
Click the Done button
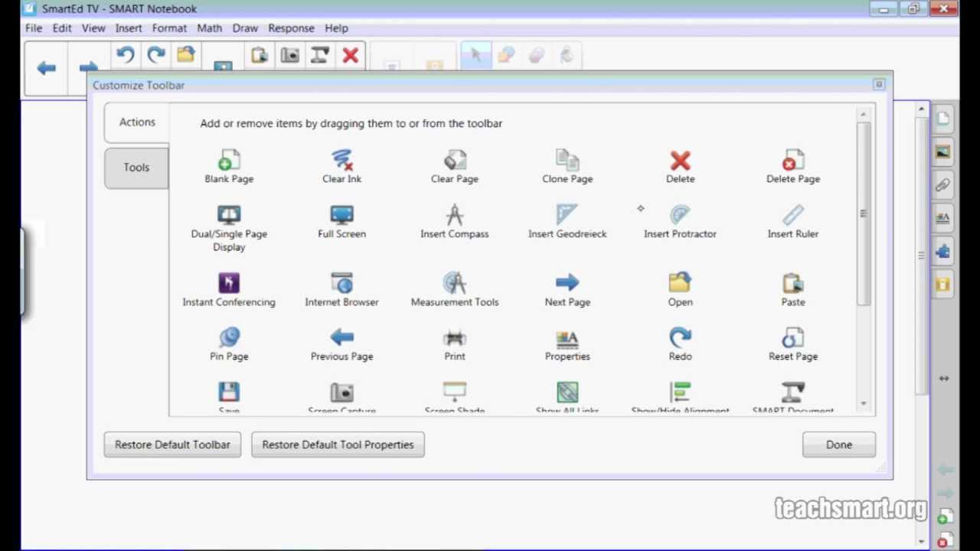[839, 445]
